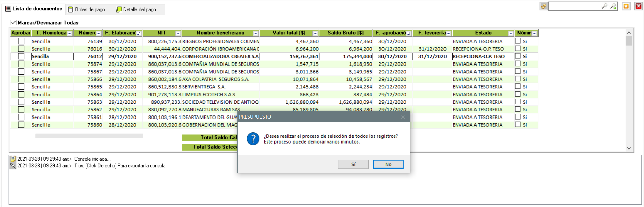The height and width of the screenshot is (207, 644).
Task: Click the red X close icon
Action: [638, 6]
